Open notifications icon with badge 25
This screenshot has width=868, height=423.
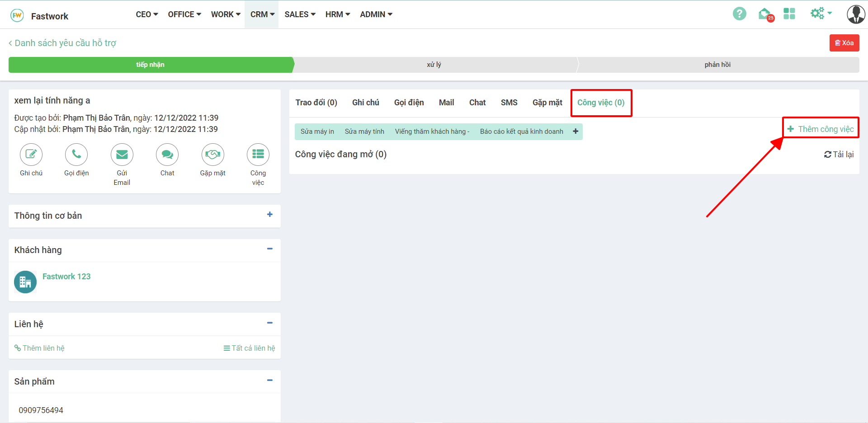pos(765,14)
